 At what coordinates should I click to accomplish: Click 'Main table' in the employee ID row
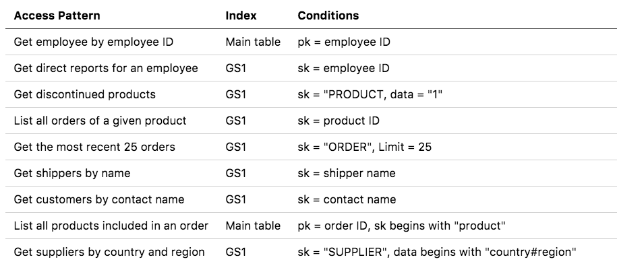click(253, 42)
